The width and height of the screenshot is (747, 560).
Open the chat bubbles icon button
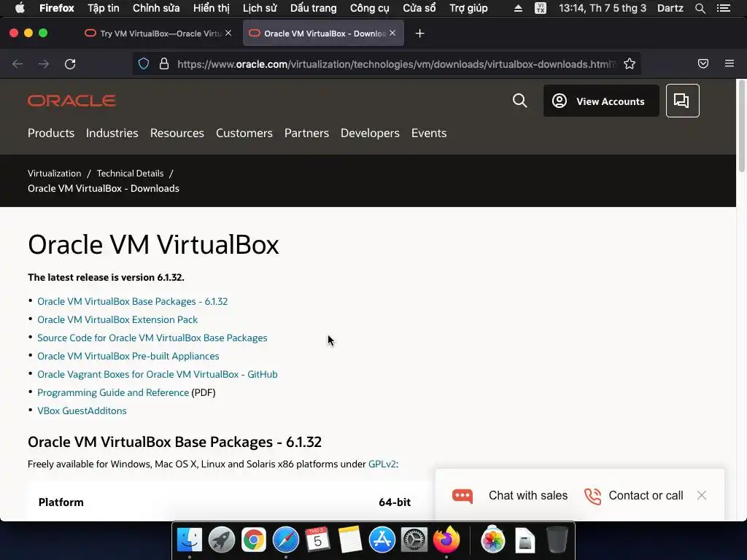pos(682,101)
